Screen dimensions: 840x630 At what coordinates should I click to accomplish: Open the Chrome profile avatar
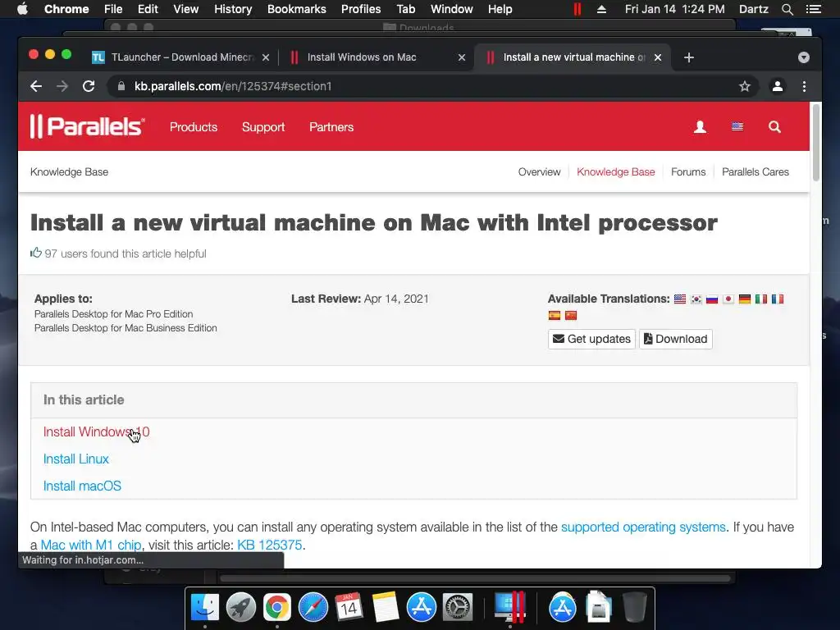778,86
